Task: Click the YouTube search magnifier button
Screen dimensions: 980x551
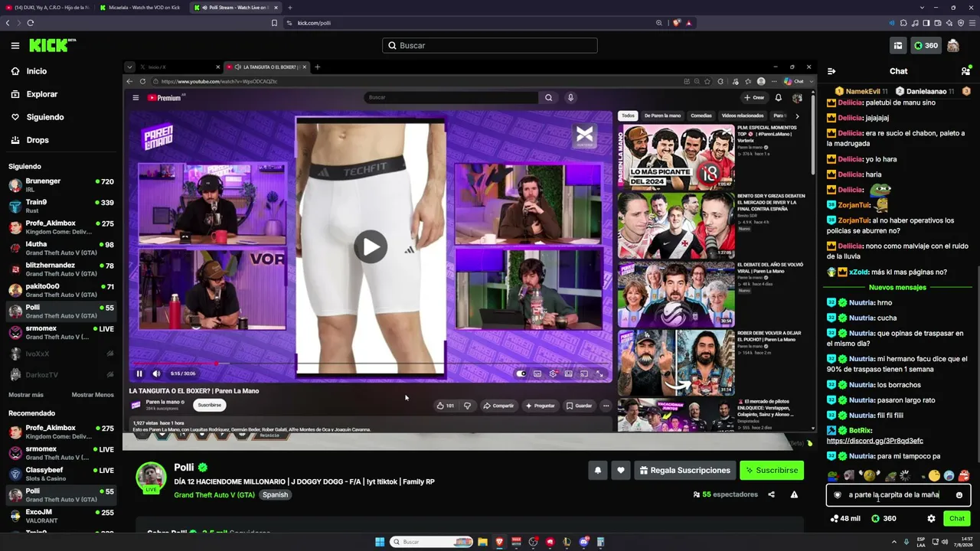Action: (x=548, y=97)
